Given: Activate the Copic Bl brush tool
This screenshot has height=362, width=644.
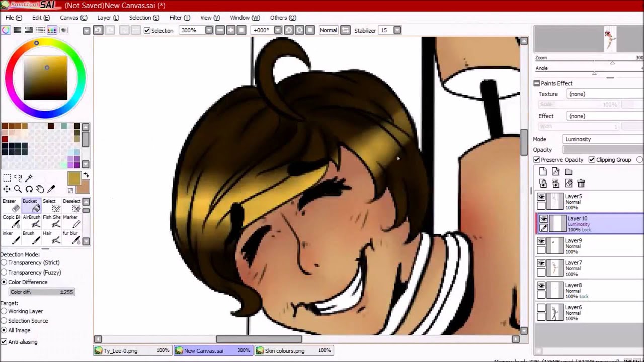Looking at the screenshot, I should point(11,221).
